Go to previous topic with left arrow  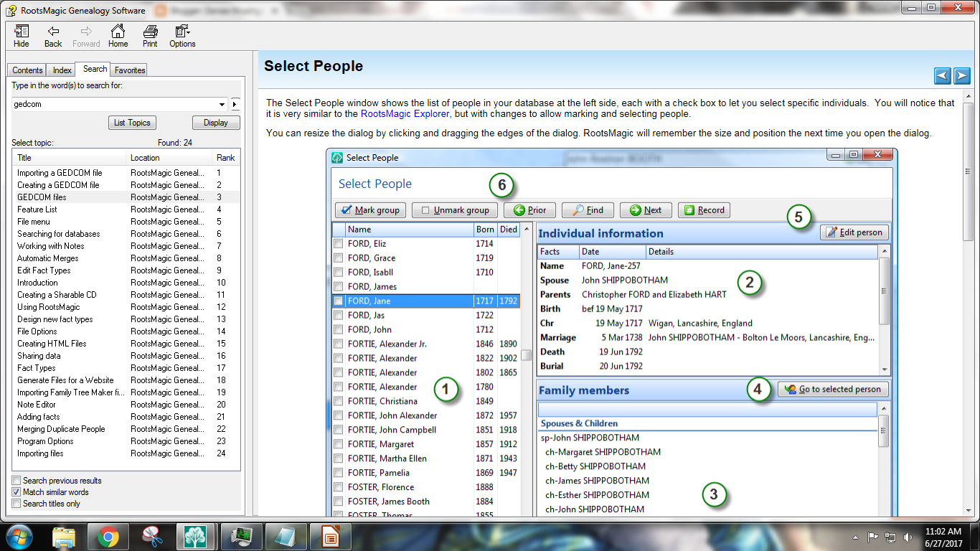click(x=943, y=75)
